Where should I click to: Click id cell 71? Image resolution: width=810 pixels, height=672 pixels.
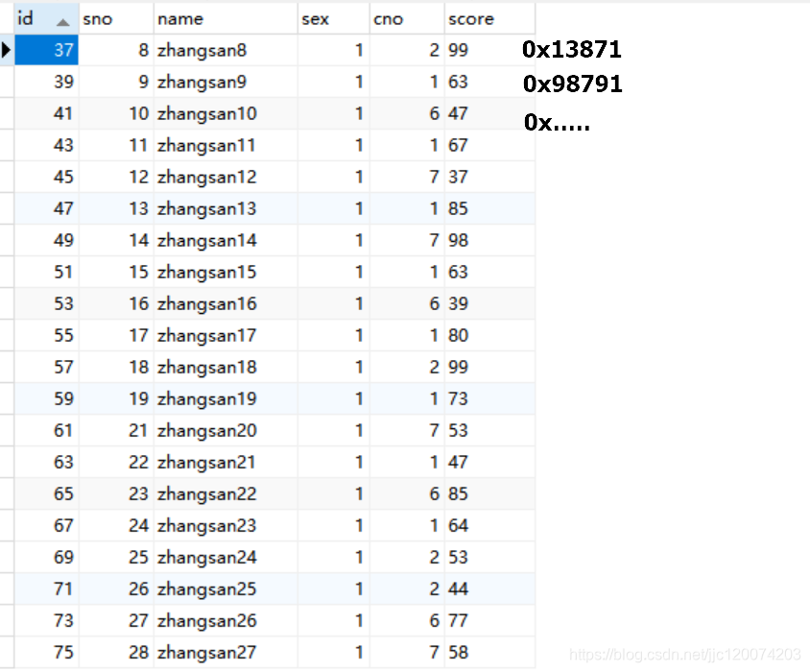(x=46, y=588)
